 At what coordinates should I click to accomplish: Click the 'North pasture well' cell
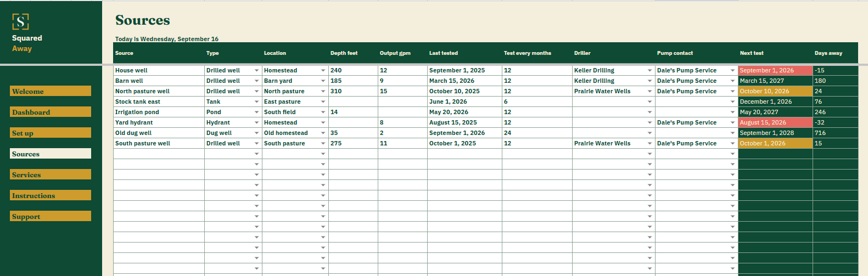[x=159, y=91]
